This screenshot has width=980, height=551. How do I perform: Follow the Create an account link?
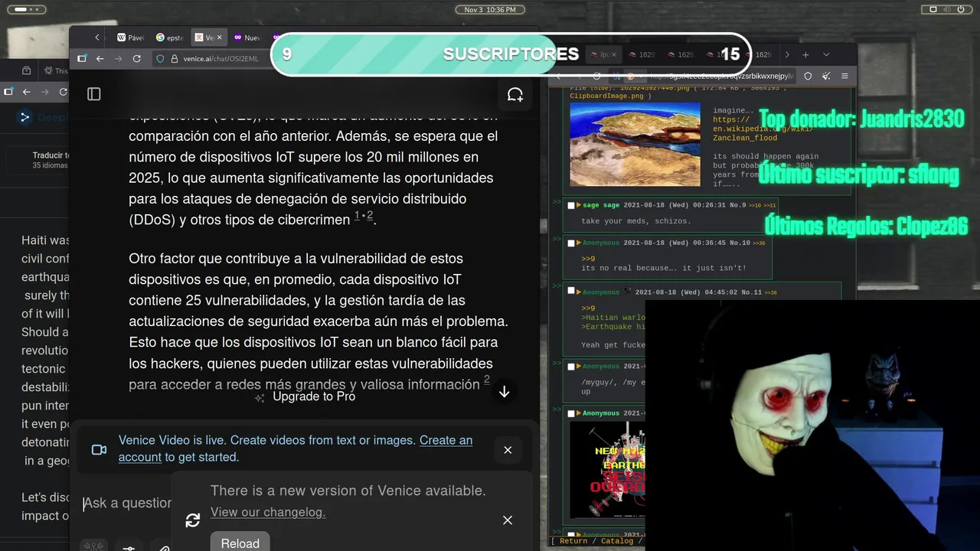[296, 448]
